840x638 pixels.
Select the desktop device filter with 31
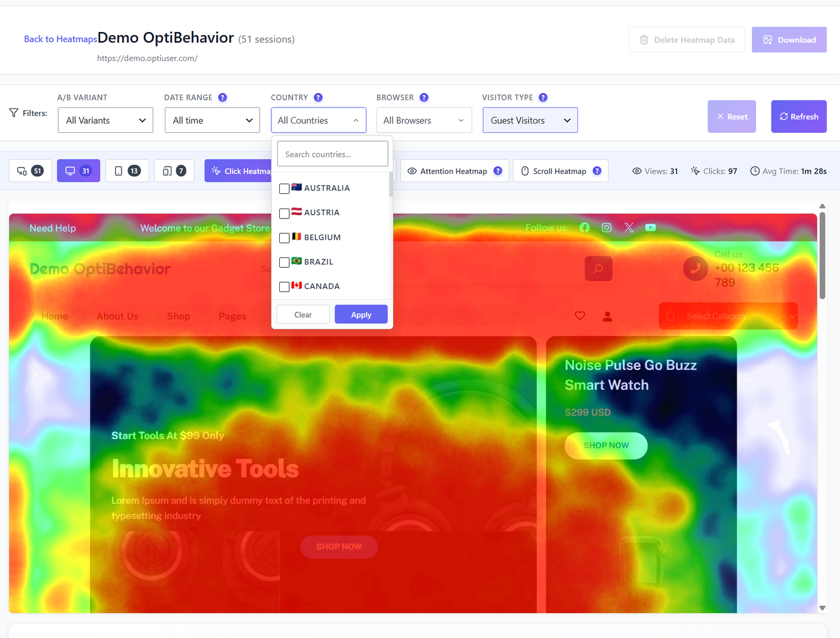78,171
